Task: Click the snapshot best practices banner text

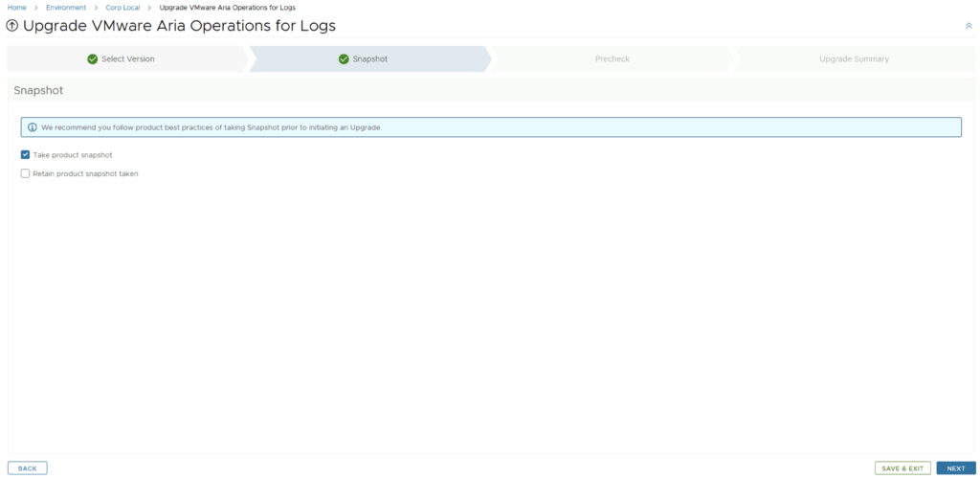Action: coord(211,127)
